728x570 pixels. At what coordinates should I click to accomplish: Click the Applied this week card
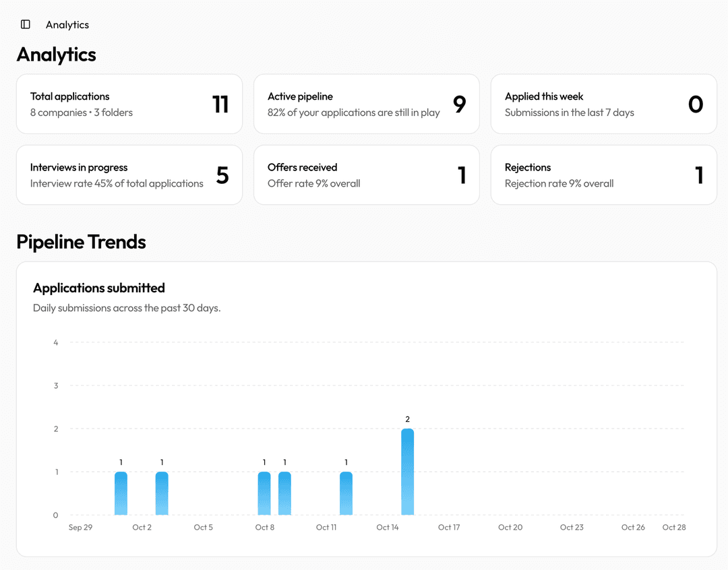(603, 104)
